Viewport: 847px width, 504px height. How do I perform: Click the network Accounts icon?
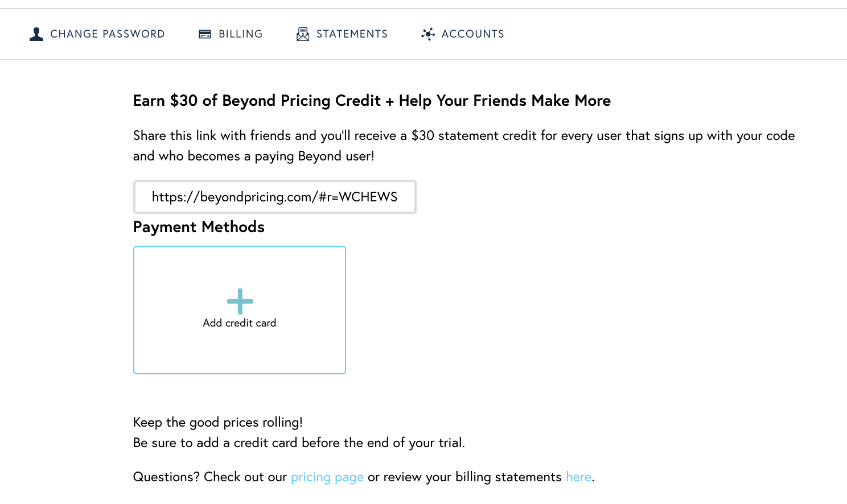coord(428,34)
